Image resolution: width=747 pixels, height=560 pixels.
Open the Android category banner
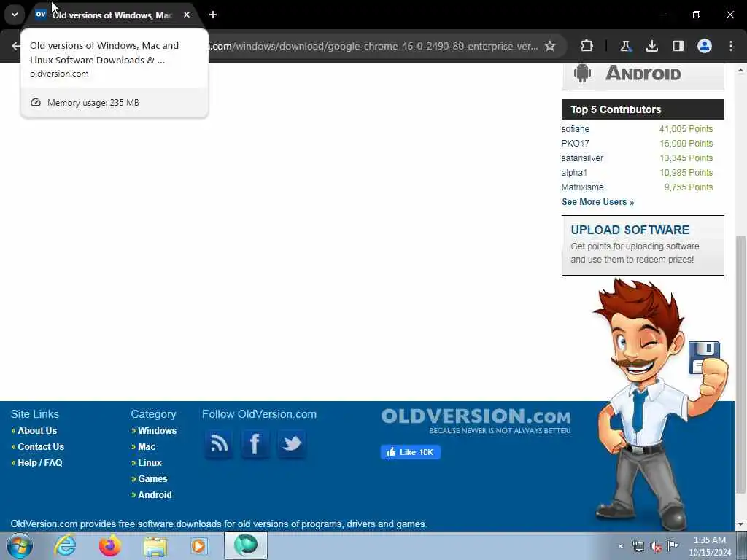tap(643, 75)
